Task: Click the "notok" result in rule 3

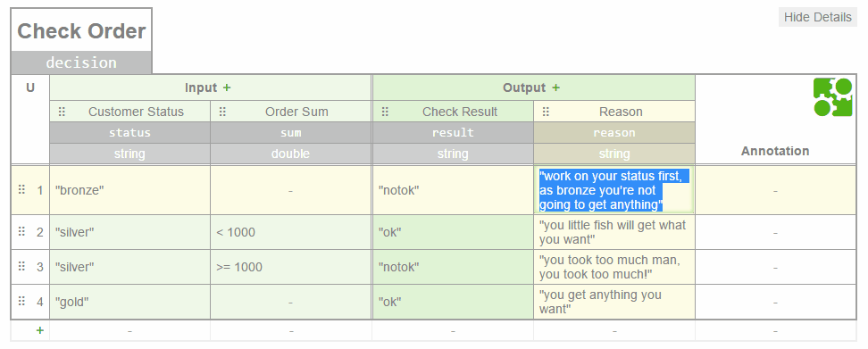Action: [453, 267]
